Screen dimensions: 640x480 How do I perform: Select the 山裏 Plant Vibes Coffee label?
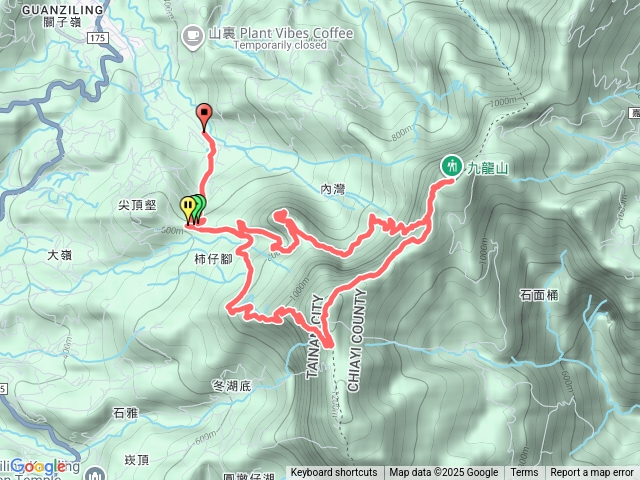click(281, 33)
